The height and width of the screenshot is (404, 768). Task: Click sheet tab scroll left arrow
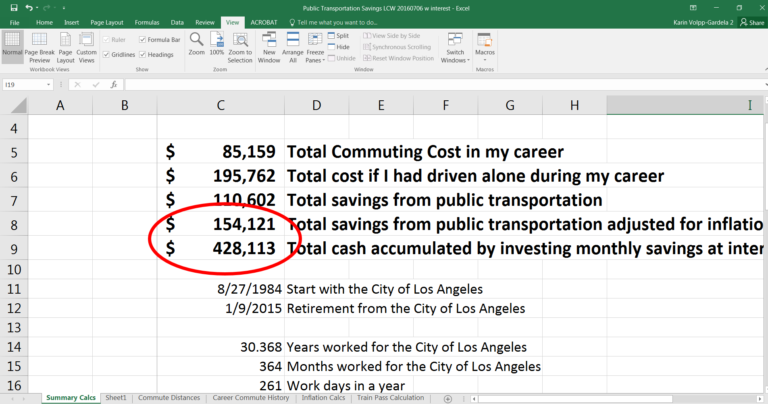pyautogui.click(x=13, y=399)
